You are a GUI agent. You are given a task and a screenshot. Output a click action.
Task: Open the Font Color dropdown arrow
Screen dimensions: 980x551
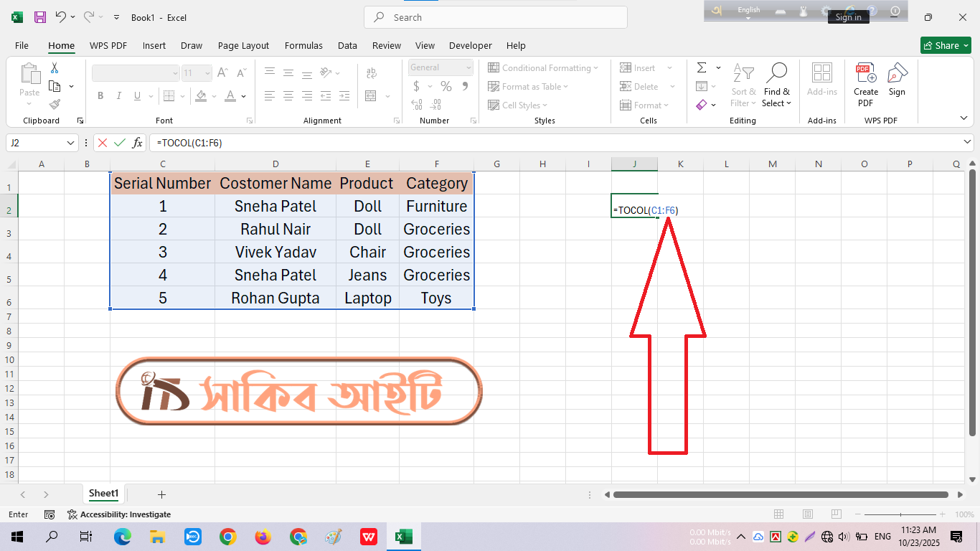coord(244,95)
